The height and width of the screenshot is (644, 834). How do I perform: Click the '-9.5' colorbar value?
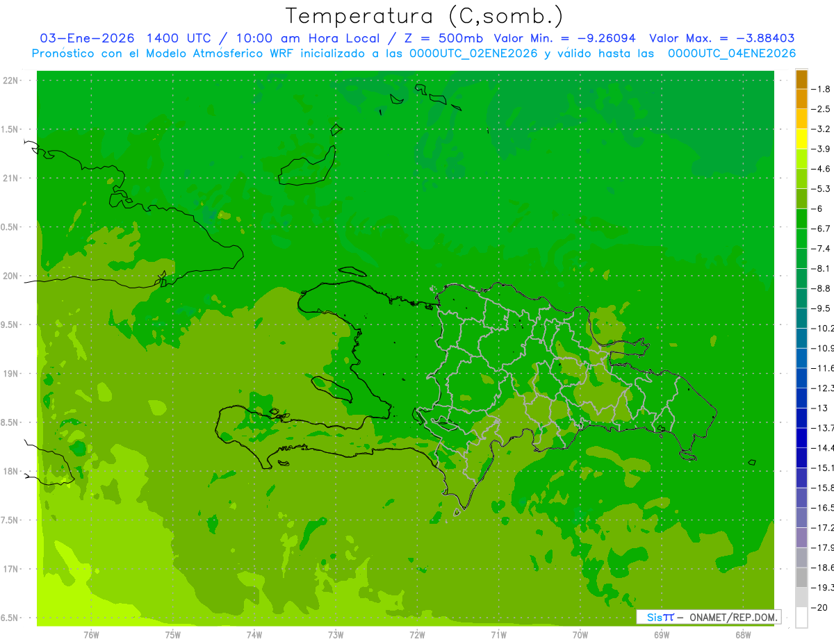click(821, 308)
